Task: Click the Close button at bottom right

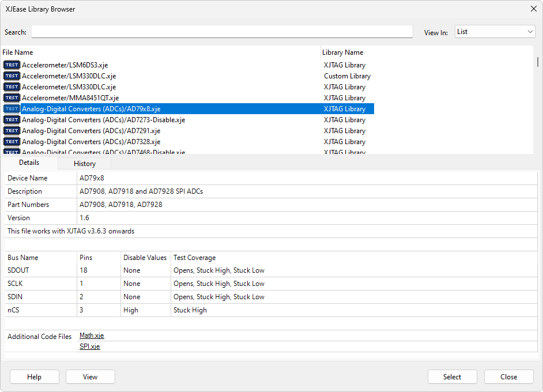Action: [508, 377]
